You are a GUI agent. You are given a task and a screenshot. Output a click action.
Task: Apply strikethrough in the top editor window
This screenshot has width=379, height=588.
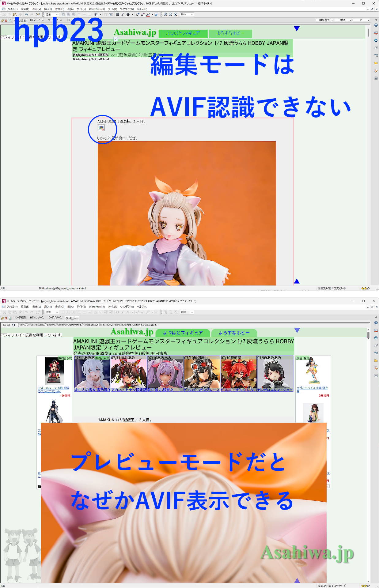[x=128, y=15]
